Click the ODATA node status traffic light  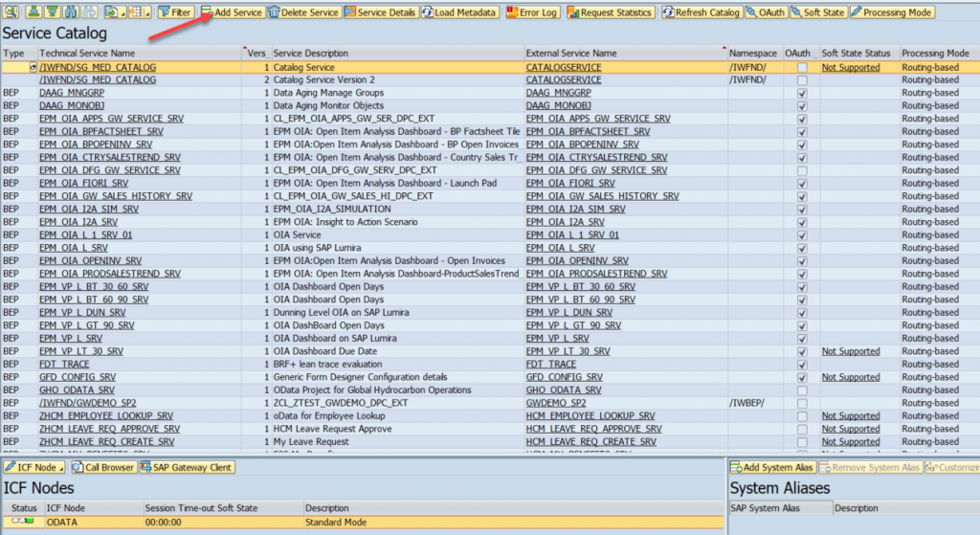23,522
